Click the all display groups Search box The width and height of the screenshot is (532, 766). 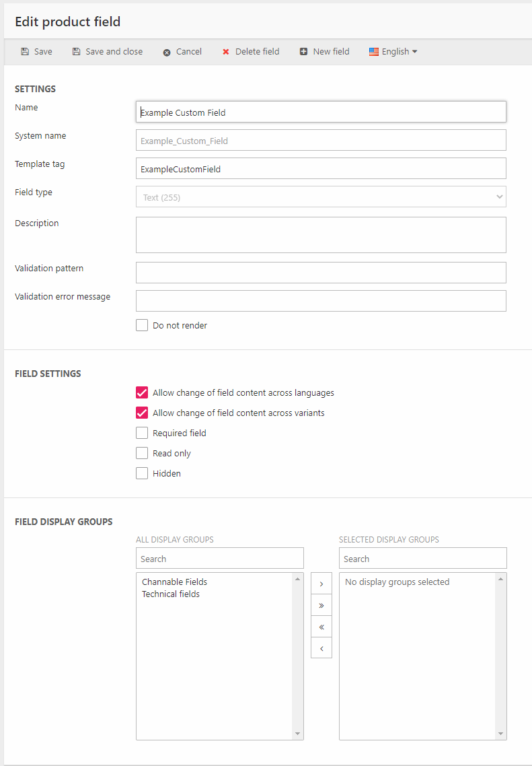[220, 559]
